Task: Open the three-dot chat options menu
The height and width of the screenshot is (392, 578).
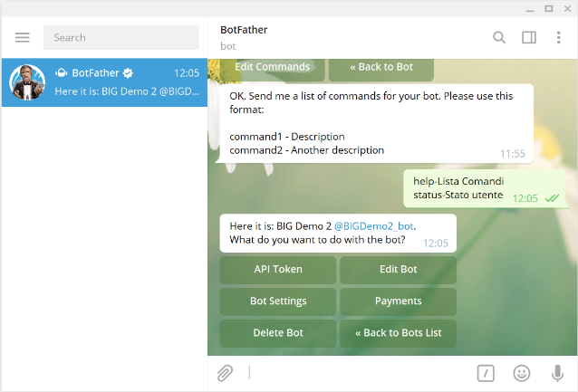Action: click(558, 37)
